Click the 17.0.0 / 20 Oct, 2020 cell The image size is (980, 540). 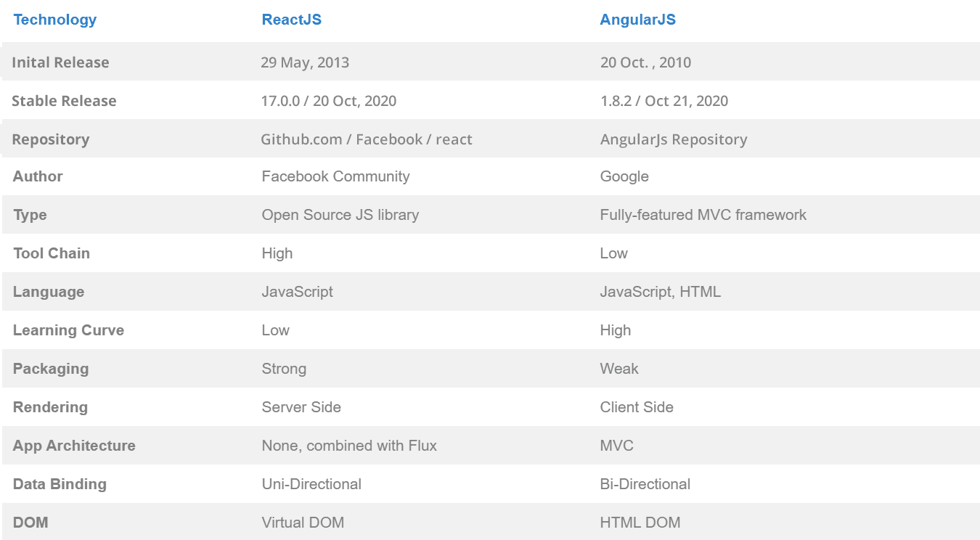click(x=328, y=101)
